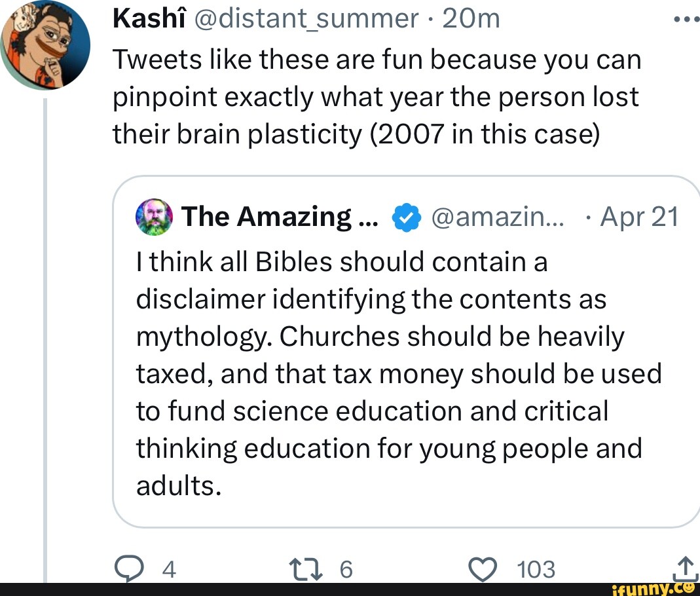Image resolution: width=700 pixels, height=596 pixels.
Task: Click the reply count number 4
Action: point(168,569)
